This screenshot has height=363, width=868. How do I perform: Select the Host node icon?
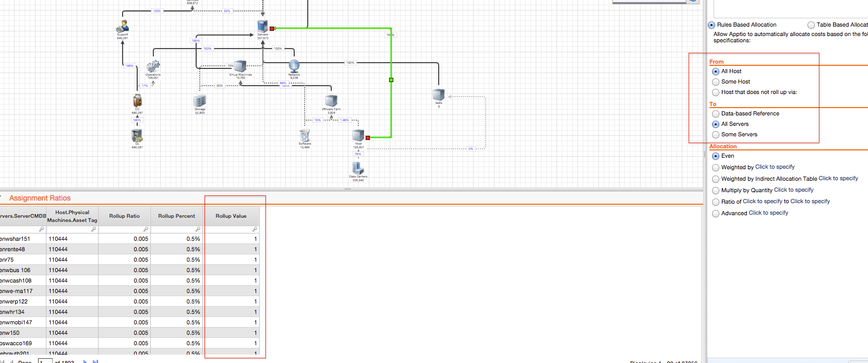pyautogui.click(x=358, y=136)
